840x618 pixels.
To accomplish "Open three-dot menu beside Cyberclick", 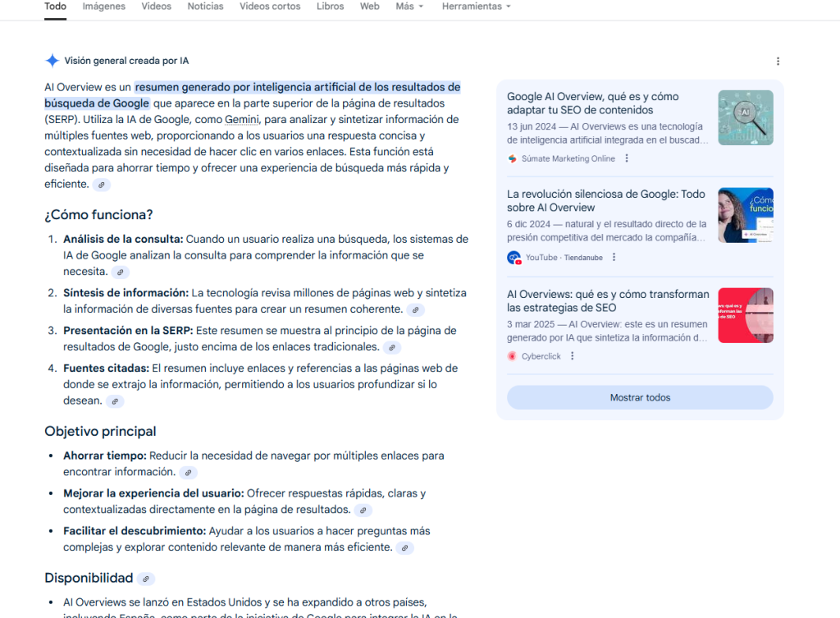I will click(x=572, y=356).
